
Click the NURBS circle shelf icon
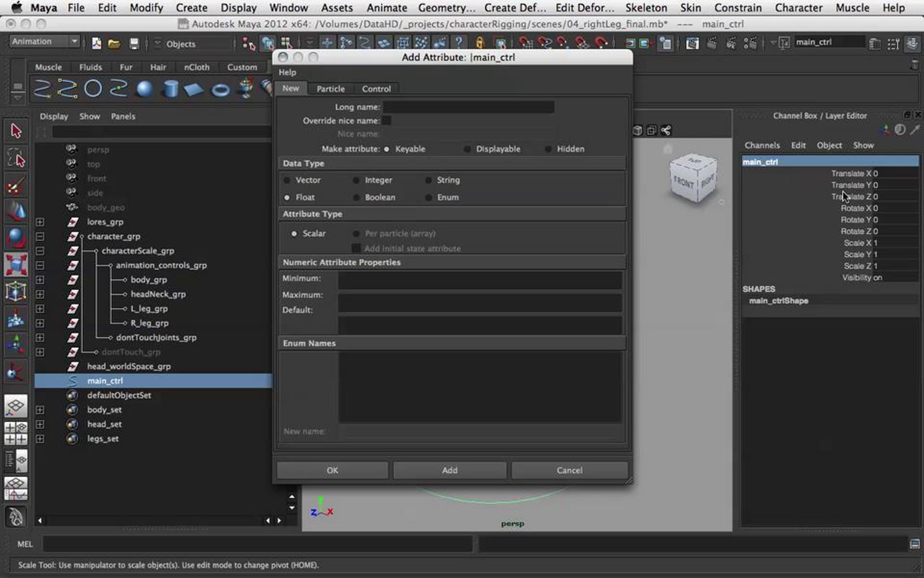93,89
